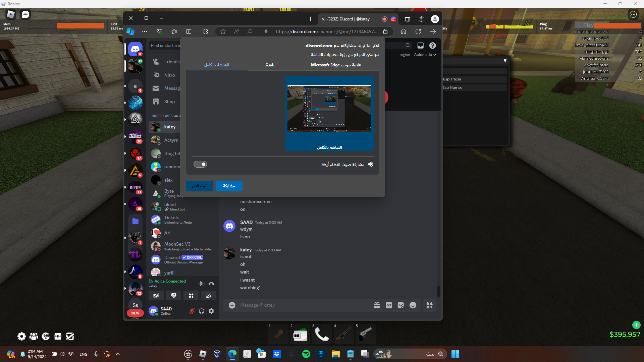The height and width of the screenshot is (362, 644).
Task: Disconnect from the voice call
Action: (x=211, y=284)
